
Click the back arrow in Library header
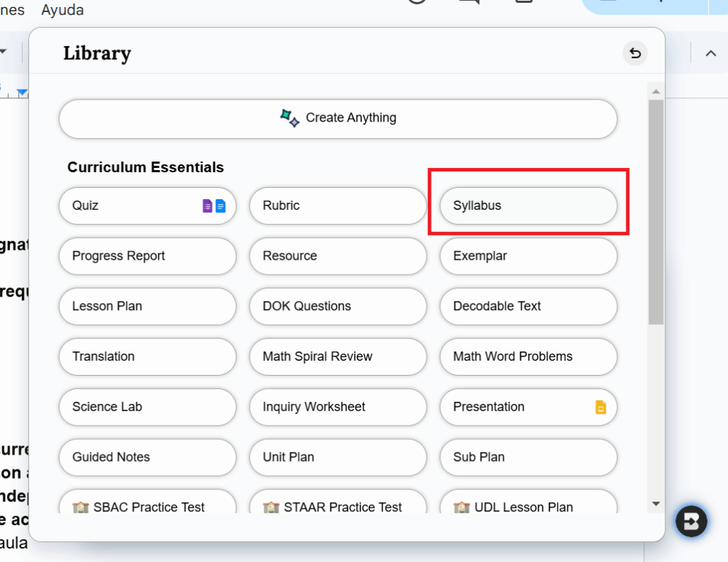click(635, 53)
